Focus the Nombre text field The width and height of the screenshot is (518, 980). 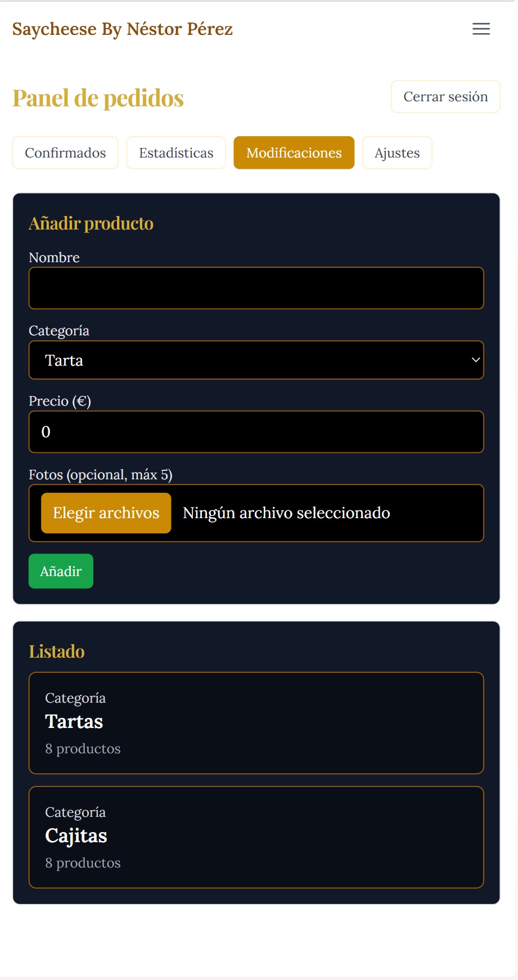[x=256, y=288]
